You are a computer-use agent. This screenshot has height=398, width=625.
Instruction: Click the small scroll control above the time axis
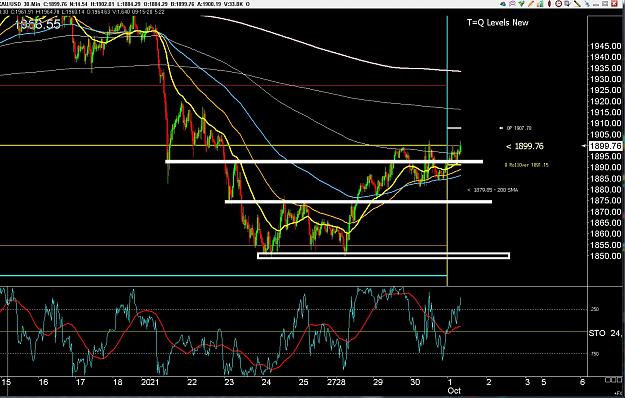pos(613,380)
